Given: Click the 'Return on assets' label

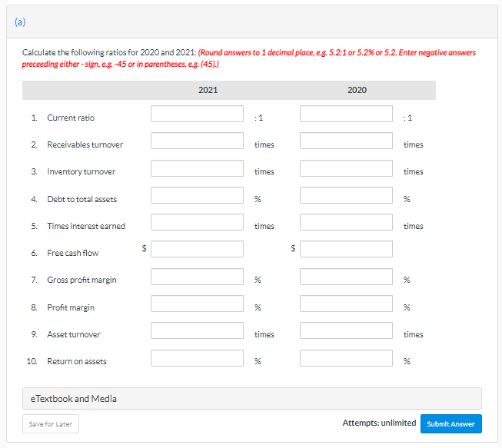Looking at the screenshot, I should [x=77, y=361].
